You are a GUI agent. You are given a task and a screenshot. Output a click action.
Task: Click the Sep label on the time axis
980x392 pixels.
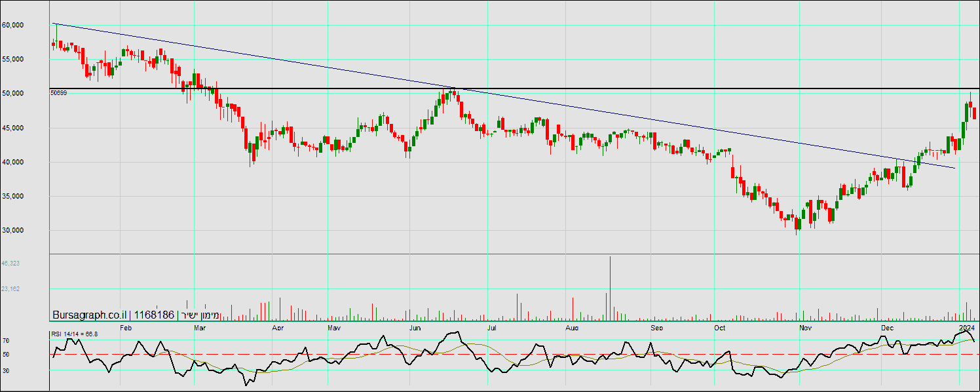(656, 327)
